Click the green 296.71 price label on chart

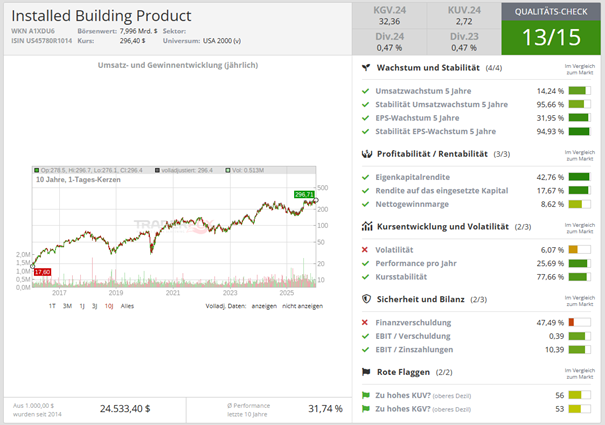[x=304, y=194]
